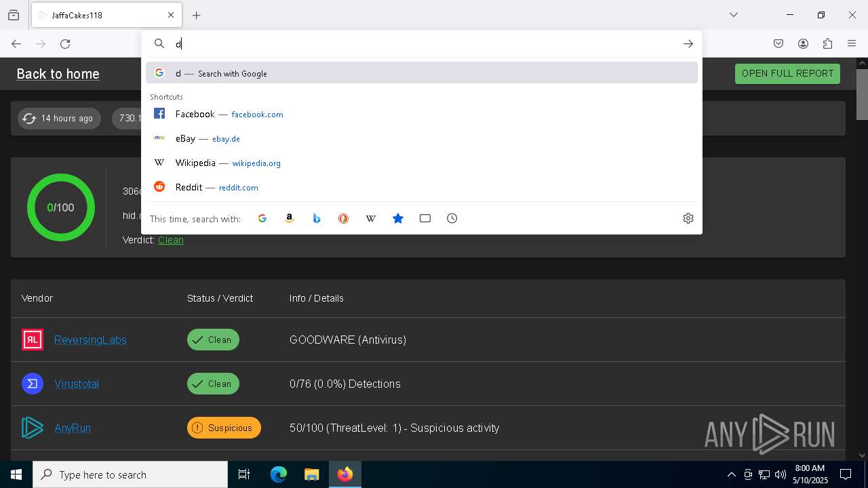Open the notification center icon
The height and width of the screenshot is (488, 868).
tap(846, 474)
